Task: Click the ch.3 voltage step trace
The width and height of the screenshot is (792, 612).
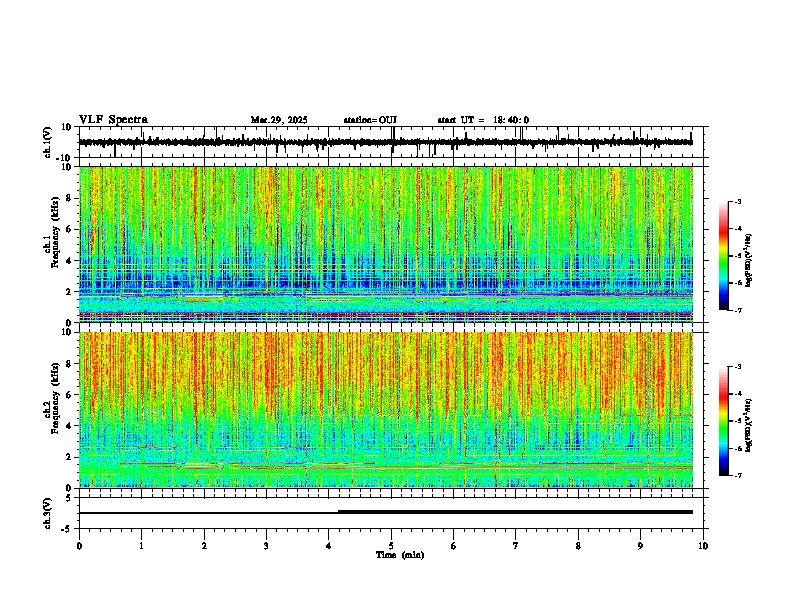Action: click(x=386, y=512)
